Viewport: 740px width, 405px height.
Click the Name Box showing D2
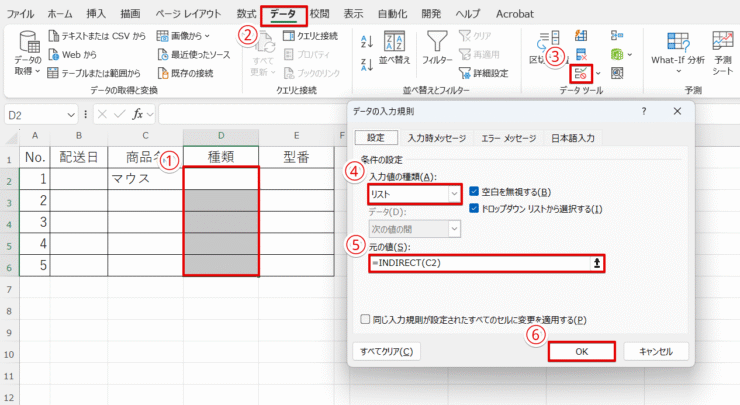[36, 115]
